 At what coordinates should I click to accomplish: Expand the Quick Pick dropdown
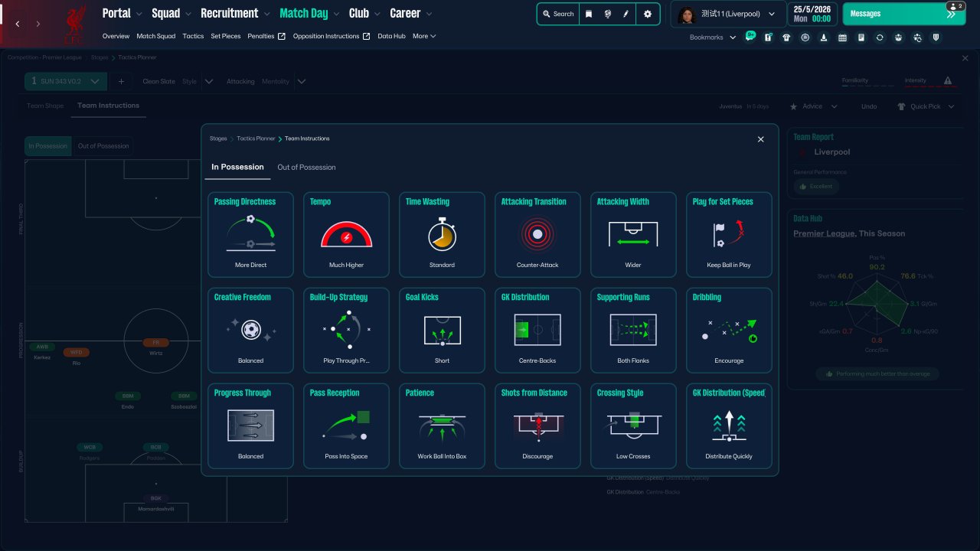926,106
